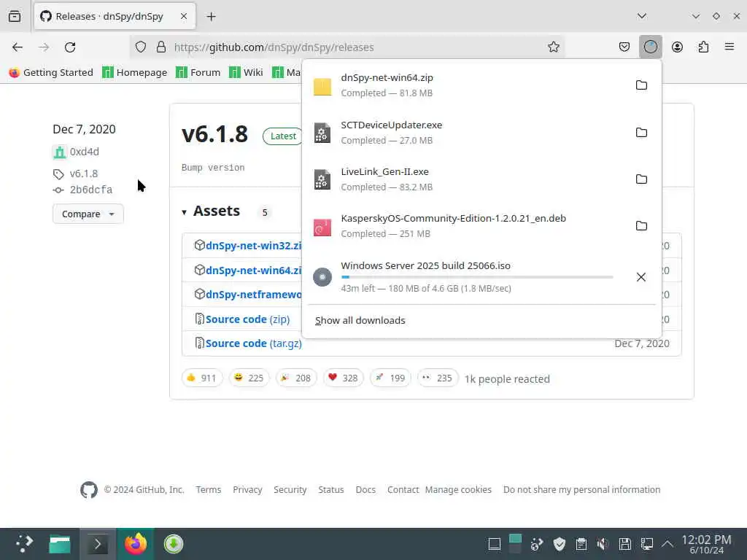Open the Homepage bookmark
The width and height of the screenshot is (747, 560).
[135, 72]
